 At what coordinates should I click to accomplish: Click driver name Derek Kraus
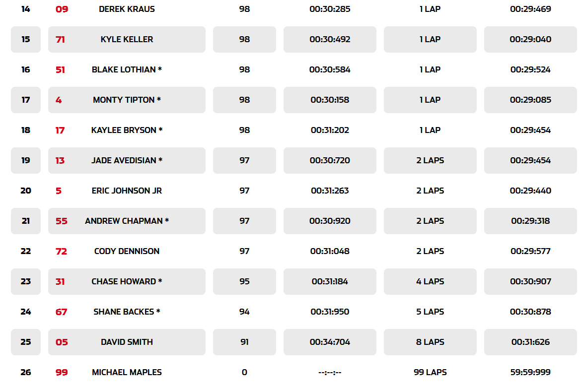click(127, 9)
